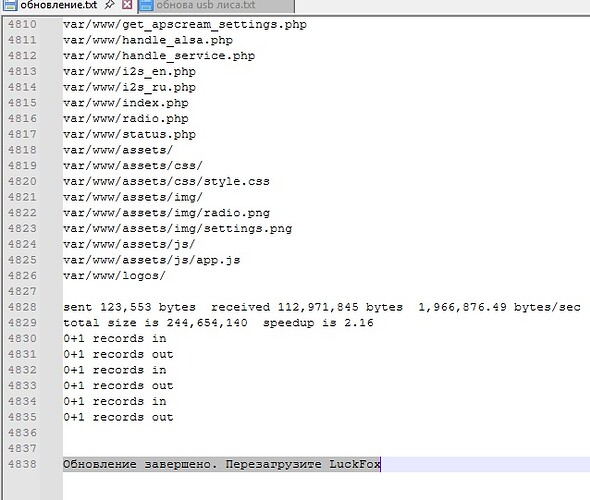Click the file icon on обновление.txt tab

click(x=10, y=5)
